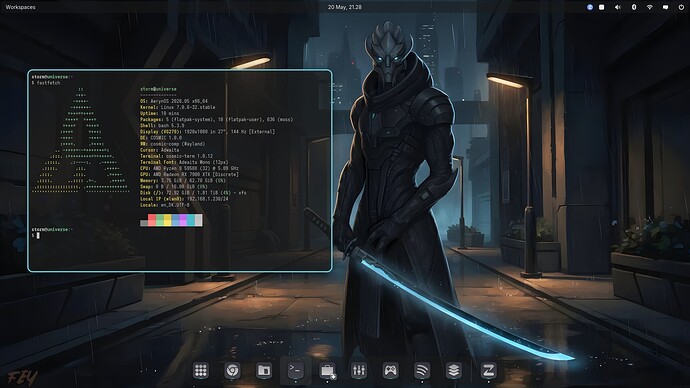Open the settings sliders icon in the dock

(359, 370)
